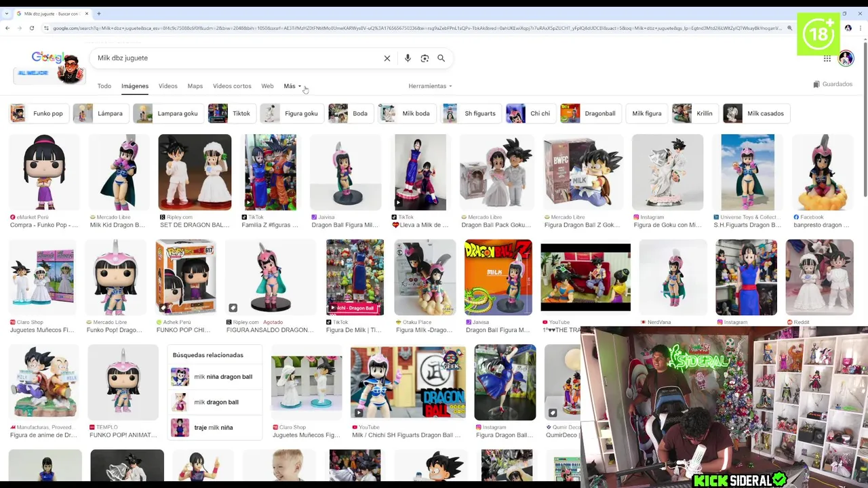Start voice search with the microphone icon
The height and width of the screenshot is (488, 868).
tap(408, 58)
